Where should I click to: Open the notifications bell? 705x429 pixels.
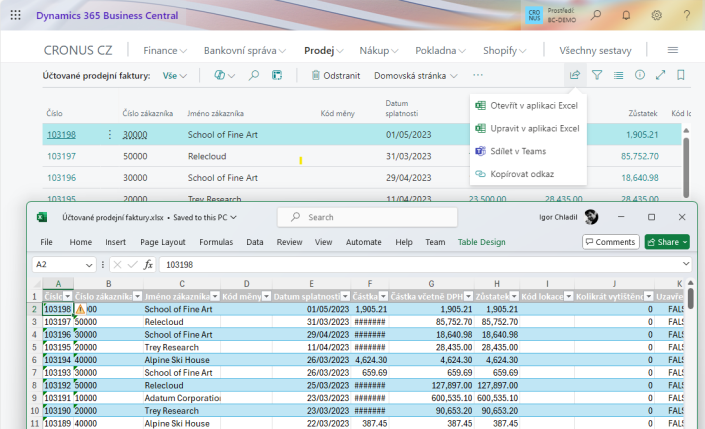click(626, 16)
